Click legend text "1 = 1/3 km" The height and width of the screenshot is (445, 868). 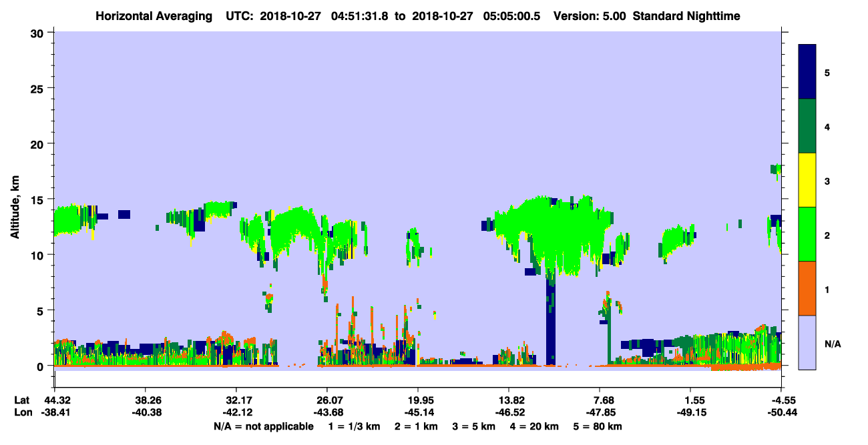pyautogui.click(x=353, y=426)
